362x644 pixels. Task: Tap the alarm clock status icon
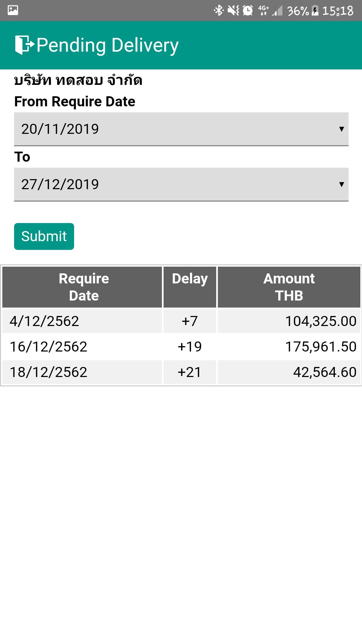248,10
